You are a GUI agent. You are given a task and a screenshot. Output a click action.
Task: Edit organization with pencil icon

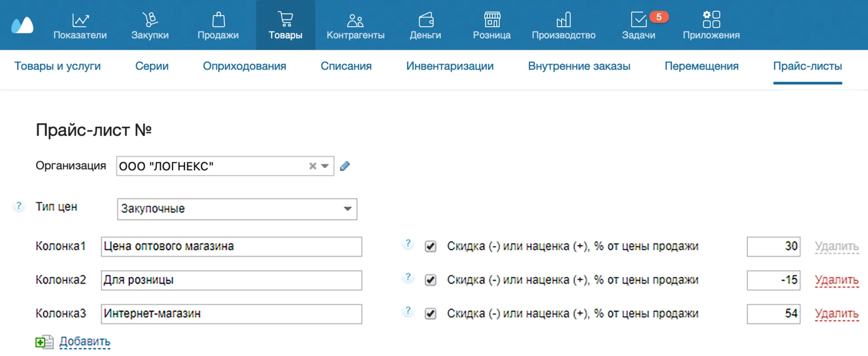click(345, 166)
